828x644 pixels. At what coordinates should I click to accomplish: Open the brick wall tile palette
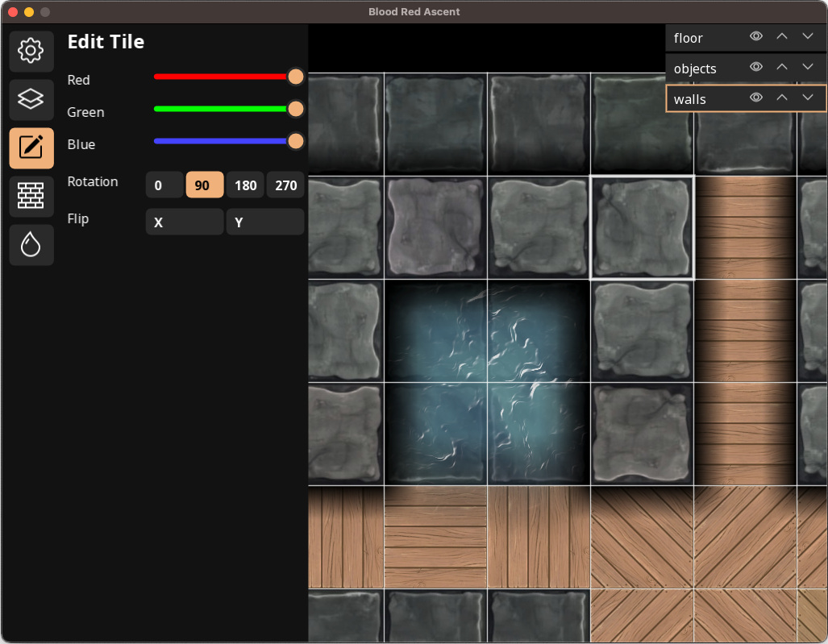[31, 196]
